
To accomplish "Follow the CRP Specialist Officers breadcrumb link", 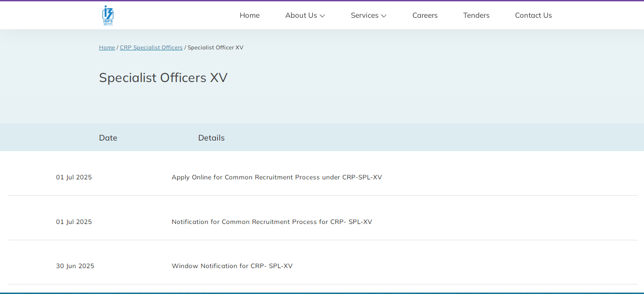I will click(x=151, y=47).
